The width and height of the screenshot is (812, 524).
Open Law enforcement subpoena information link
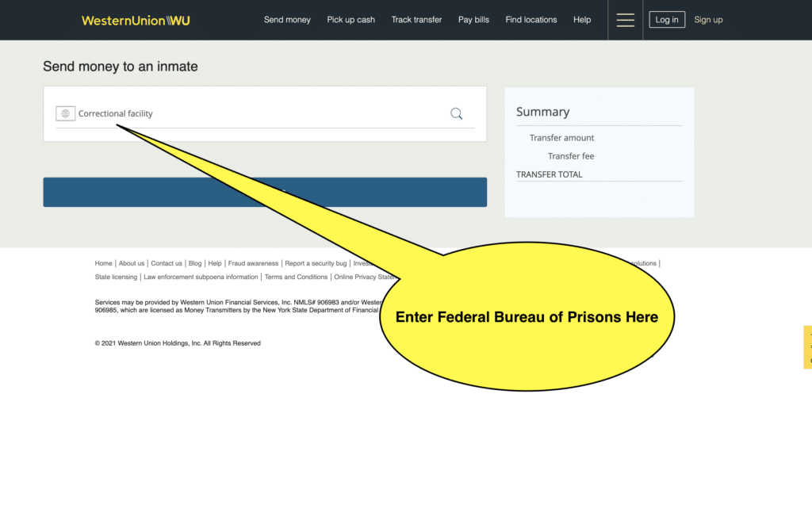[201, 277]
